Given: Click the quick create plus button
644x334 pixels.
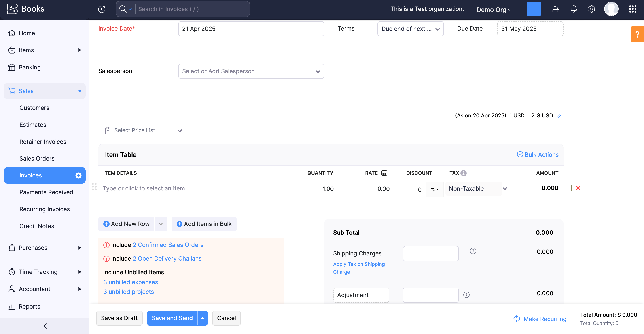Looking at the screenshot, I should point(534,9).
